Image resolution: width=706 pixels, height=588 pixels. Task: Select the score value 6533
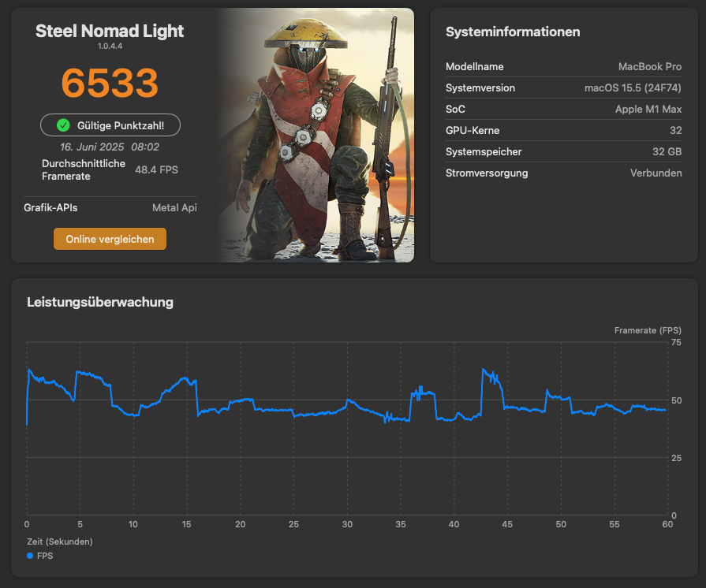click(x=110, y=83)
